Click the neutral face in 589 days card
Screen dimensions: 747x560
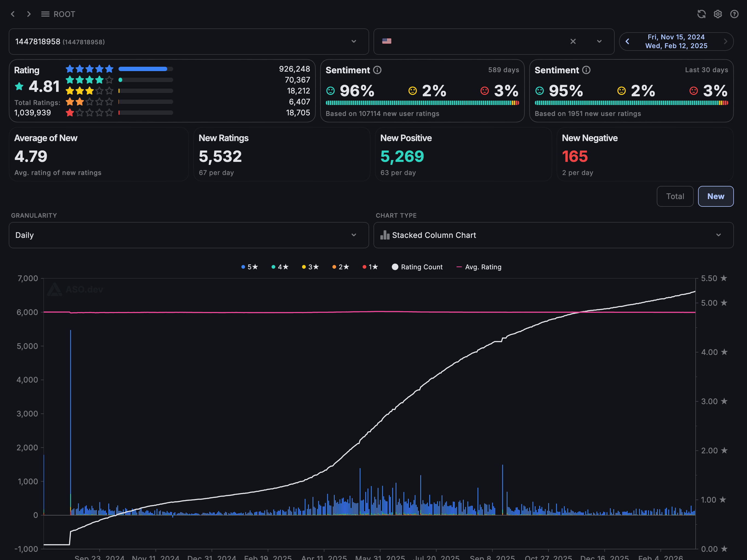[412, 91]
